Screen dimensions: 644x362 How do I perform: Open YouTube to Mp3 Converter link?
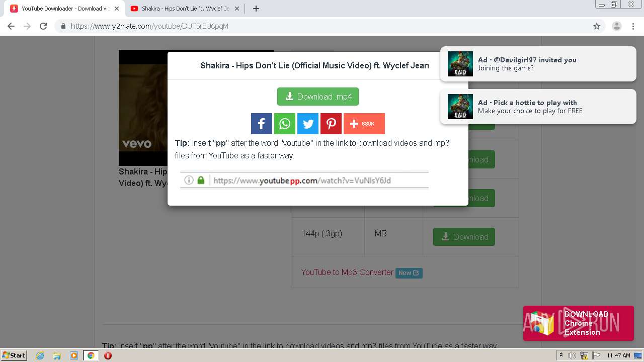click(x=347, y=272)
